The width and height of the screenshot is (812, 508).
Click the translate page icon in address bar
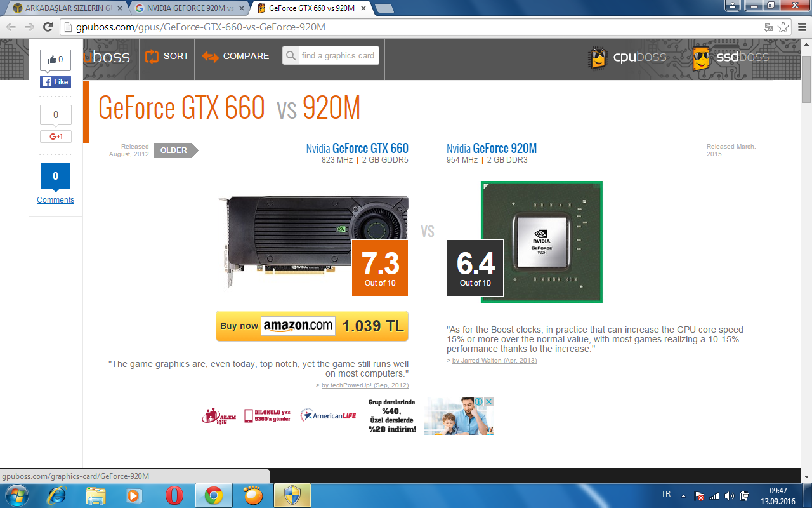[x=769, y=27]
